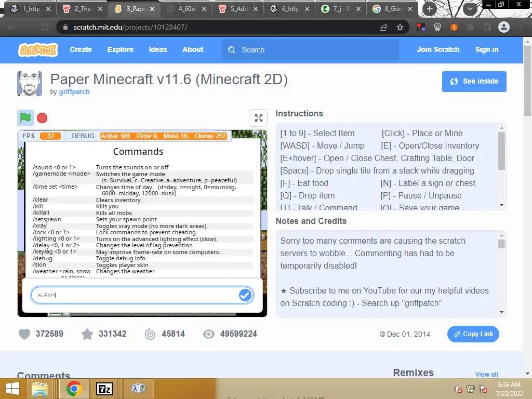This screenshot has width=532, height=399.
Task: Switch to the 2_The tab
Action: pyautogui.click(x=83, y=9)
